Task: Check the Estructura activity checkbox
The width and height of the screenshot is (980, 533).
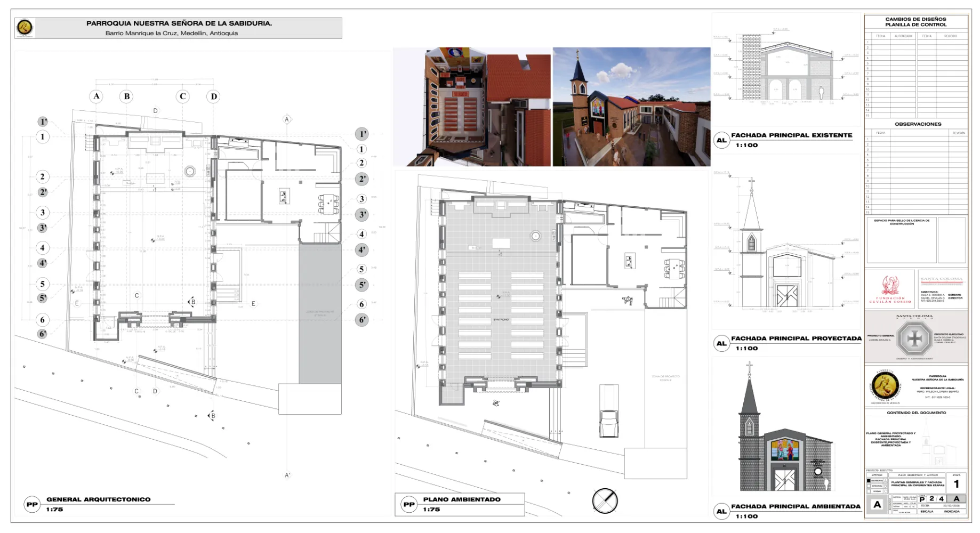Action: [x=869, y=486]
